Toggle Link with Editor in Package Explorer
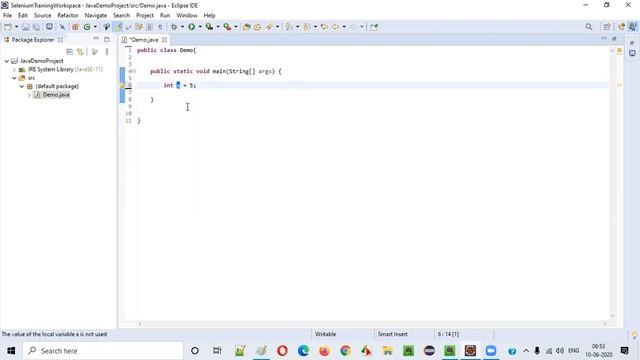The height and width of the screenshot is (360, 640). [x=80, y=52]
